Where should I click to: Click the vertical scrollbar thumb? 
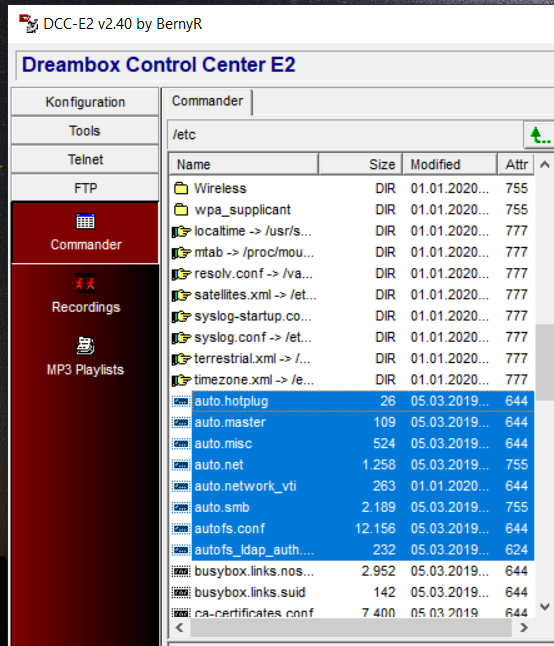[545, 362]
